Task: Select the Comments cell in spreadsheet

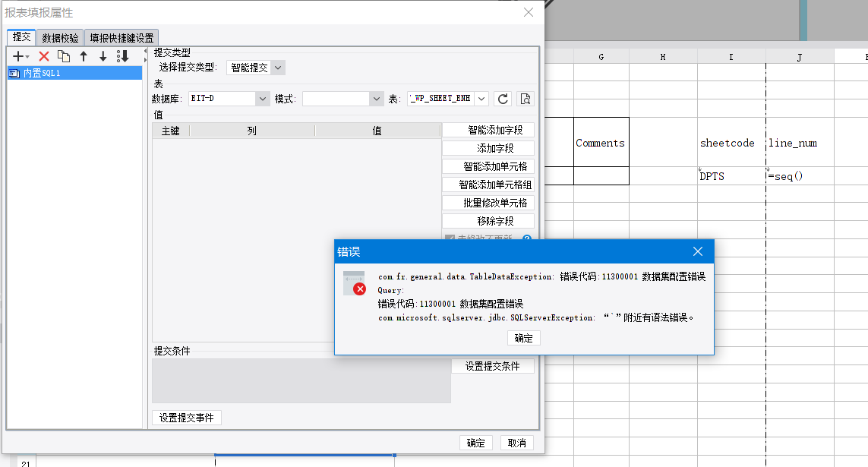Action: [x=601, y=142]
